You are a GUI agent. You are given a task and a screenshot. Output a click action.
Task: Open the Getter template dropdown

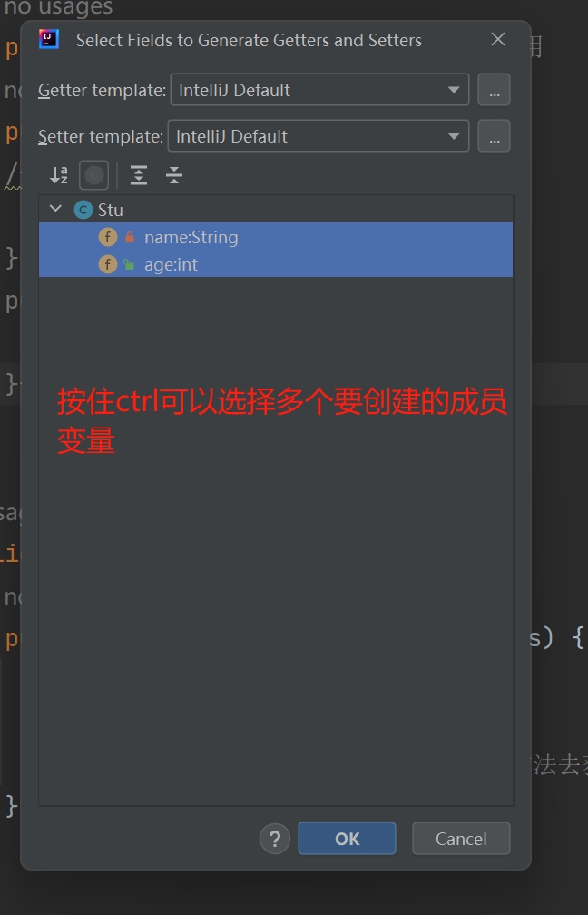pyautogui.click(x=319, y=90)
